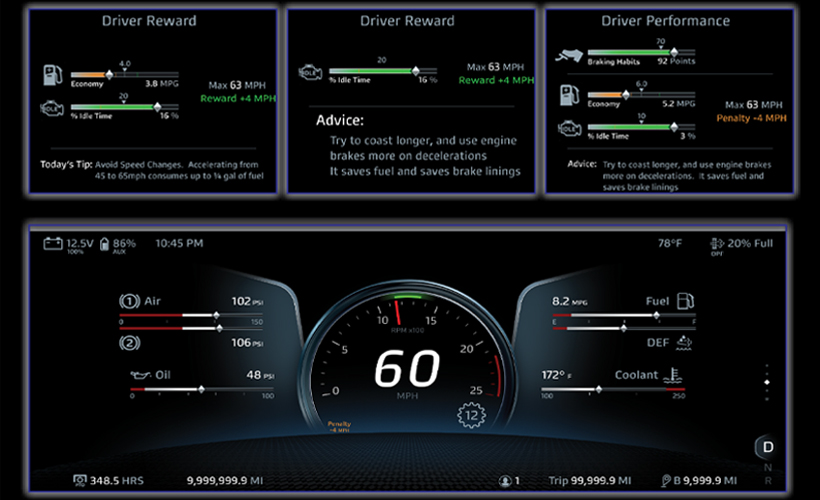Viewport: 820px width, 500px height.
Task: Click the fuel pump icon beside Fuel
Action: [x=685, y=301]
